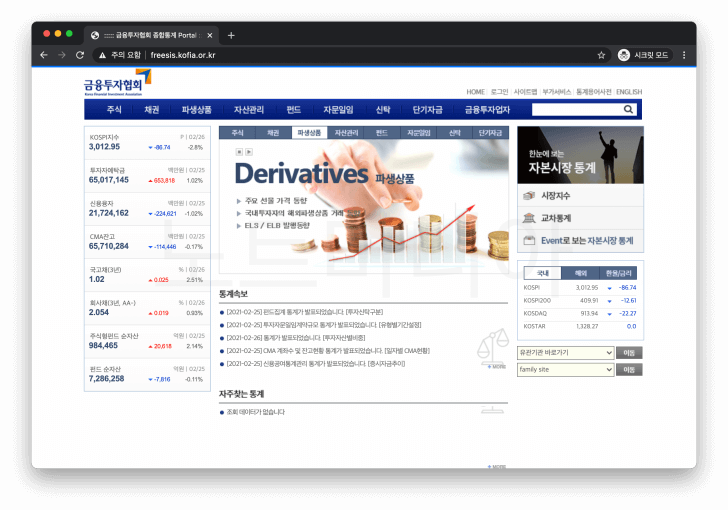
Task: Open the incognito profile icon
Action: (x=624, y=55)
